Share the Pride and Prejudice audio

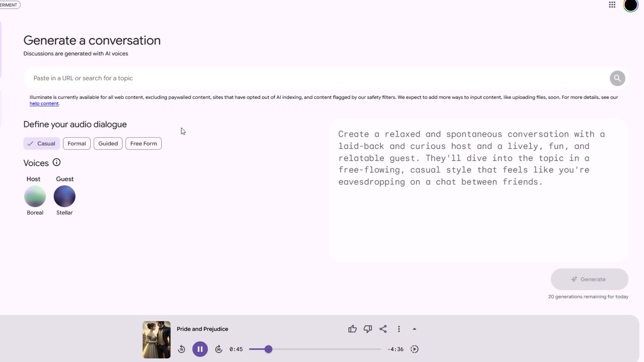(383, 329)
